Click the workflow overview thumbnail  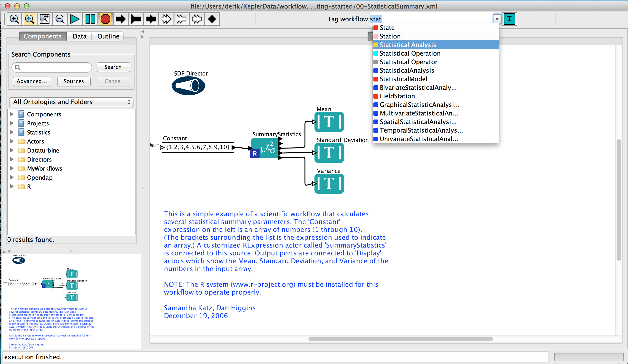[x=72, y=301]
